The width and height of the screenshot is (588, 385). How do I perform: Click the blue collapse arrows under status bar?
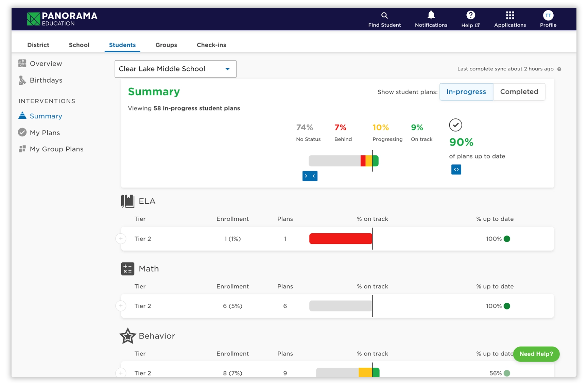[x=310, y=176]
